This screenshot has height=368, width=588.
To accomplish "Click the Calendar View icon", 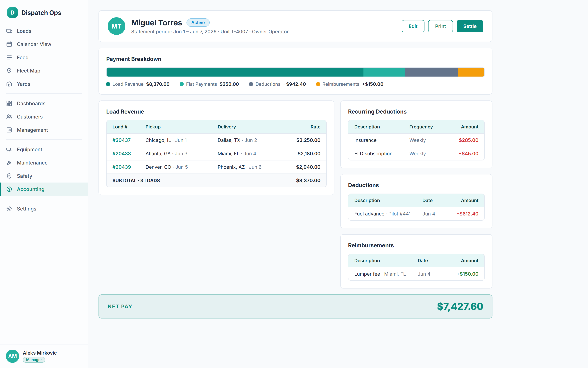I will click(x=9, y=44).
